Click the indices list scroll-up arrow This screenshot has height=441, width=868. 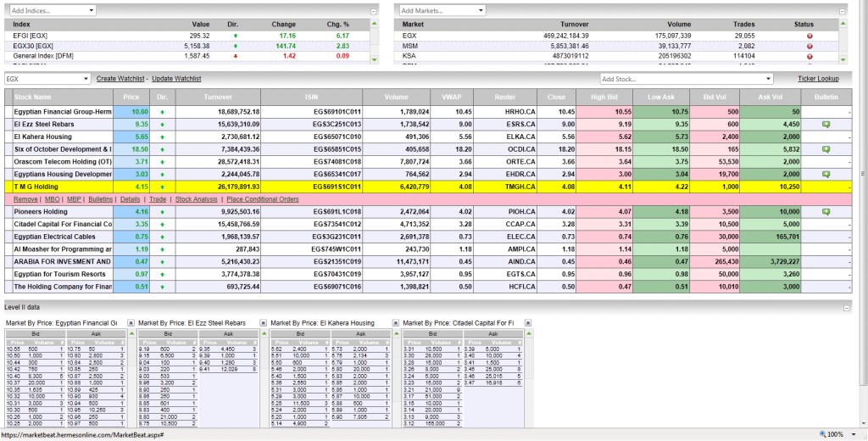tap(375, 24)
